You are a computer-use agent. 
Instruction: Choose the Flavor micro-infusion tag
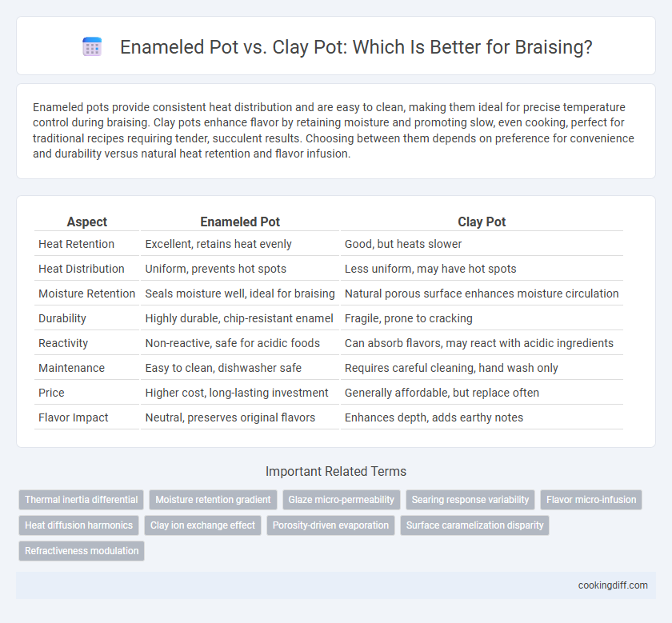click(591, 500)
